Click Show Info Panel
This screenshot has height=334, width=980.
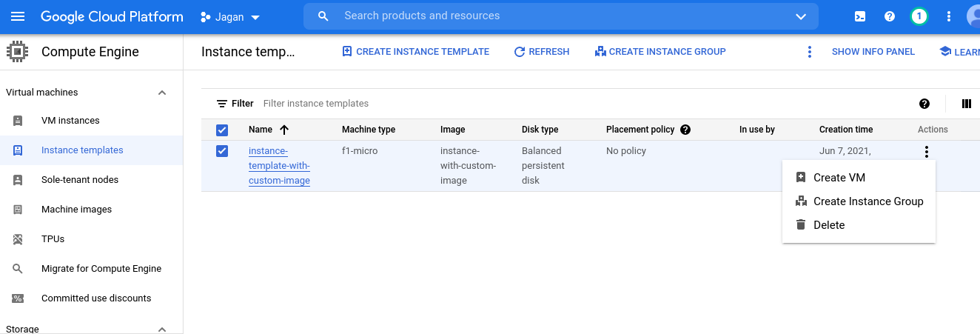(873, 52)
